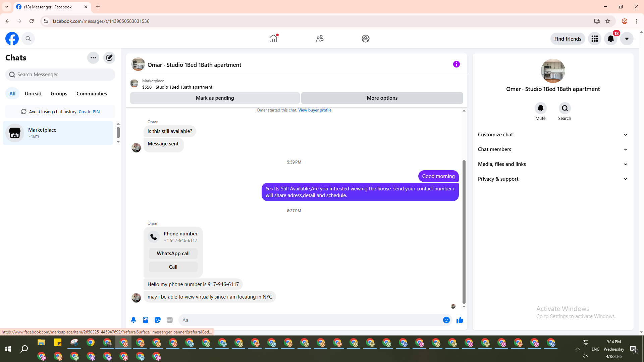Image resolution: width=644 pixels, height=362 pixels.
Task: Select the All chats tab
Action: 12,94
